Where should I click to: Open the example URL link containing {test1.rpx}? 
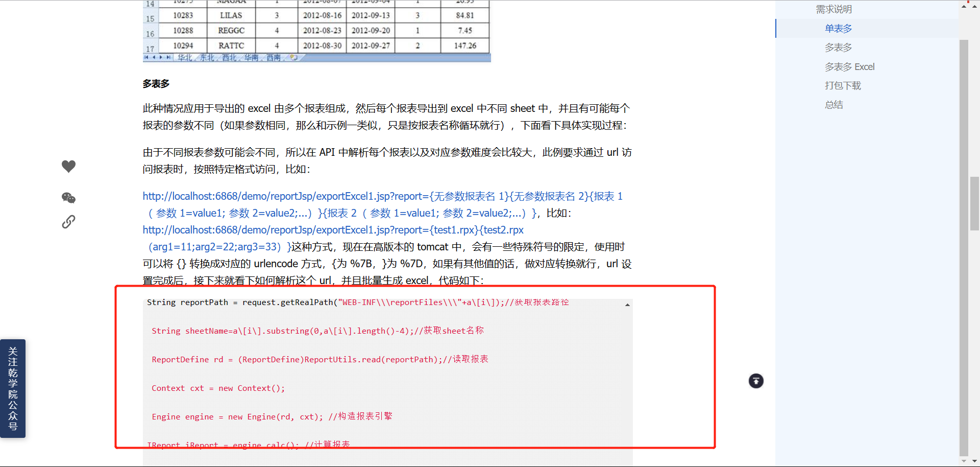[x=333, y=239]
